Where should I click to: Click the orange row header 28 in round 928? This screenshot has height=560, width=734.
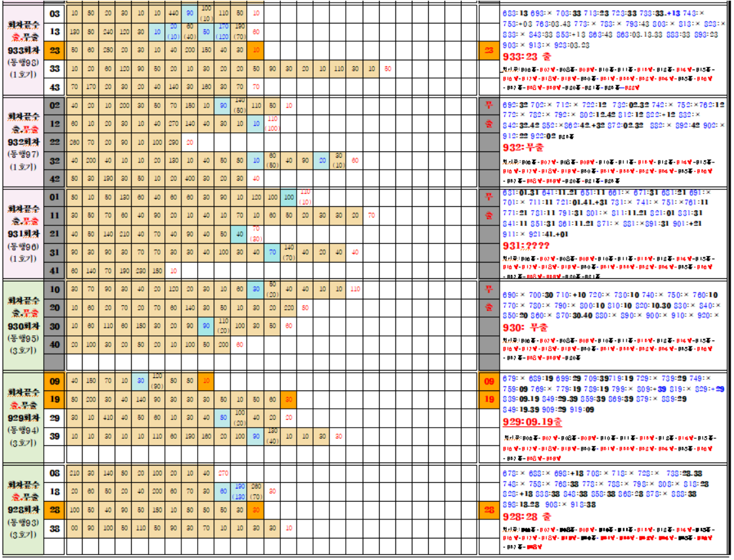pos(54,510)
